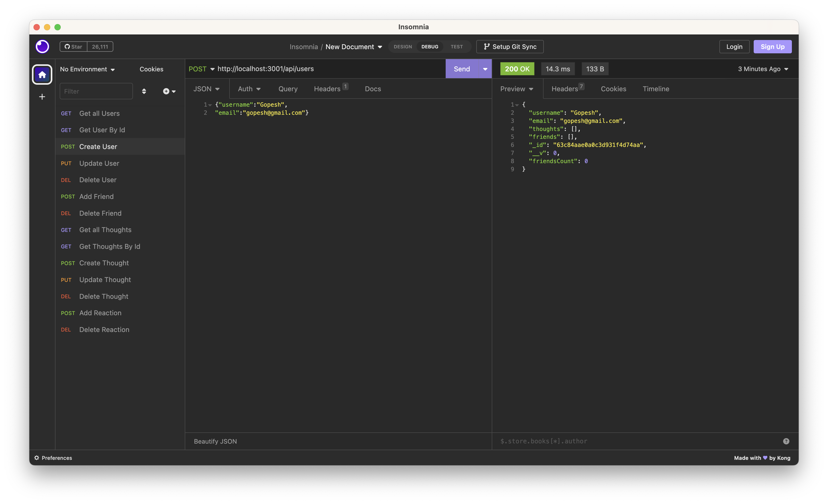
Task: Open the home dashboard icon
Action: pyautogui.click(x=42, y=75)
